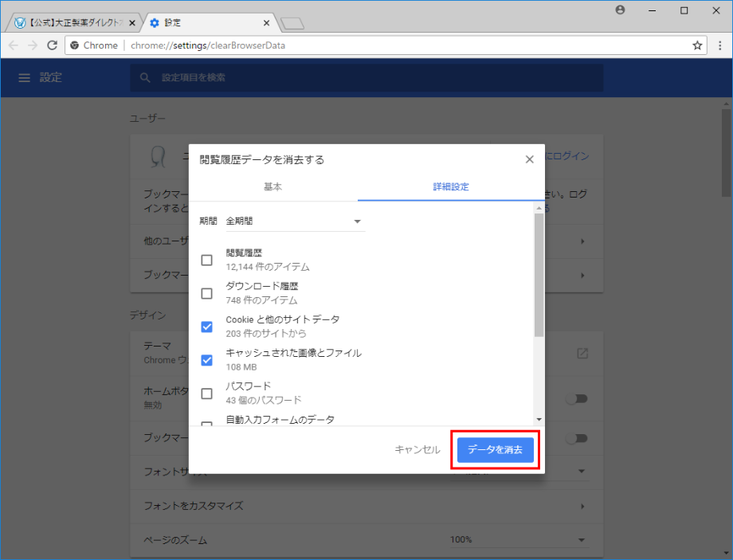Image resolution: width=733 pixels, height=560 pixels.
Task: Open the Chrome three-dot menu
Action: pos(720,45)
